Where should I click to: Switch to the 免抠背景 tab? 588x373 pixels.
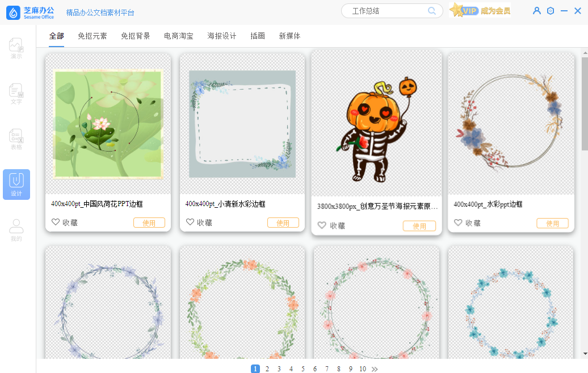(x=136, y=36)
